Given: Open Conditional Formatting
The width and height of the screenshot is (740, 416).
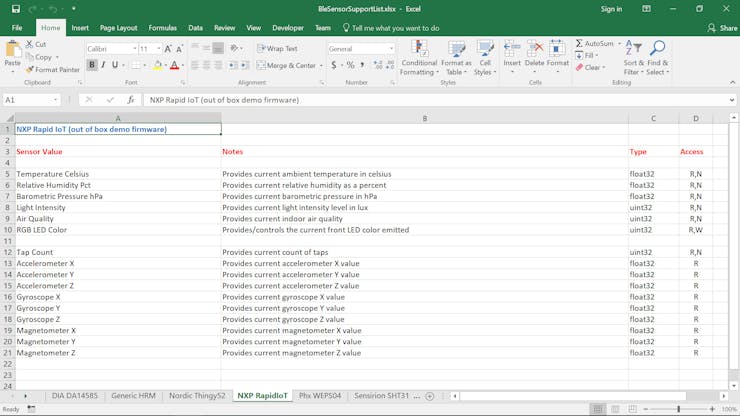Looking at the screenshot, I should point(419,58).
